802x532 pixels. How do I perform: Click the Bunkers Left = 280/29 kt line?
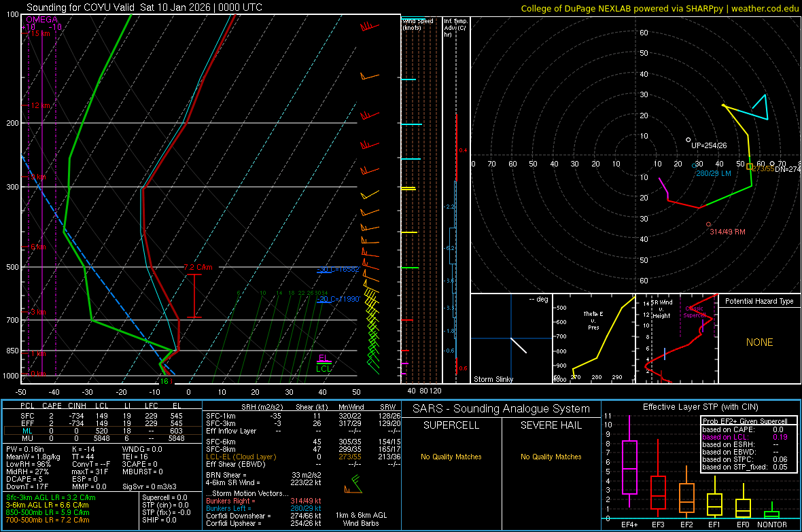coord(264,508)
